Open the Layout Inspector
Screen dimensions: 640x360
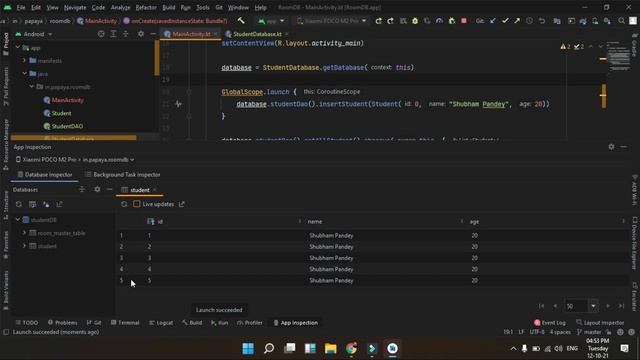pyautogui.click(x=600, y=322)
